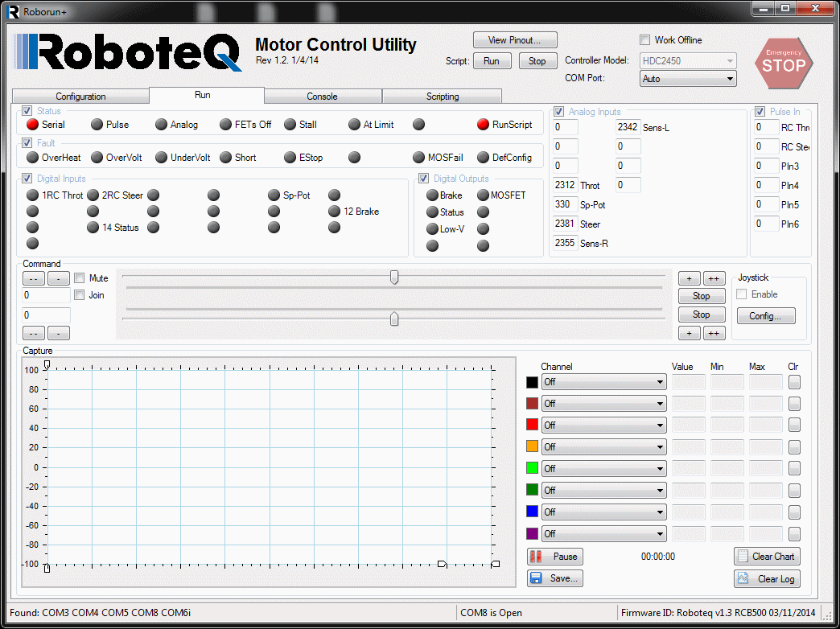Click the Clear Log icon button
The height and width of the screenshot is (629, 840).
(x=766, y=578)
